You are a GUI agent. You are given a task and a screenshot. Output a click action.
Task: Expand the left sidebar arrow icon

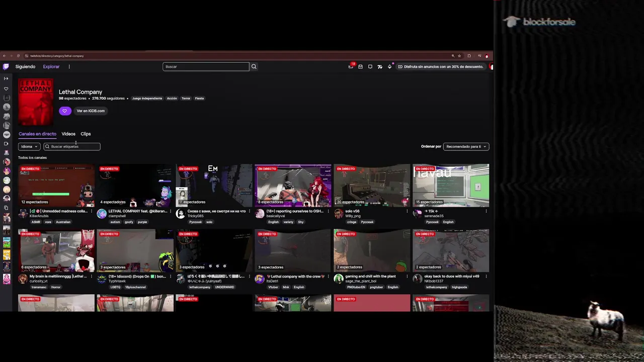[x=6, y=78]
